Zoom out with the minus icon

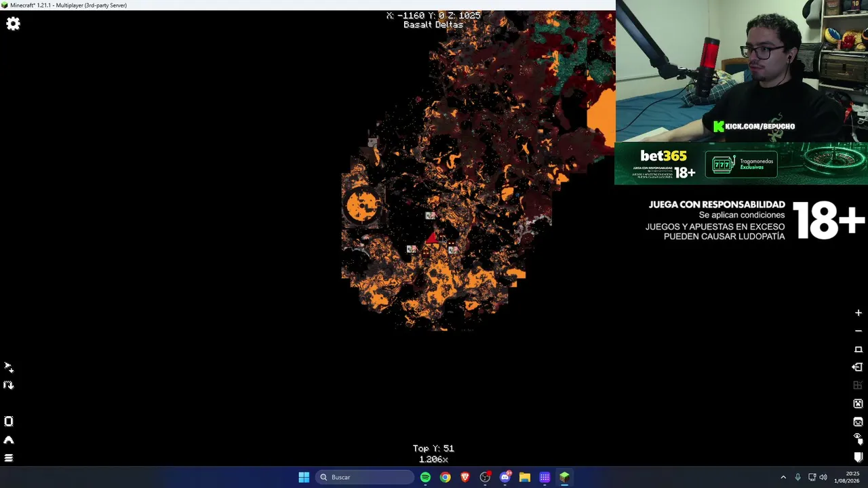click(x=858, y=331)
